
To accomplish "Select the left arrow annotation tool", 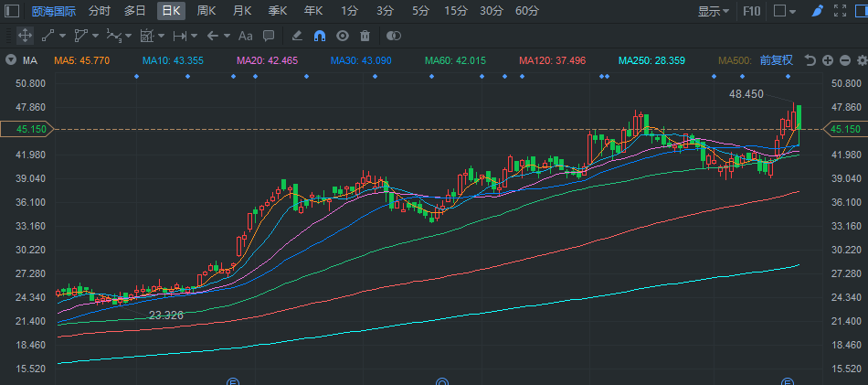I will click(x=213, y=36).
